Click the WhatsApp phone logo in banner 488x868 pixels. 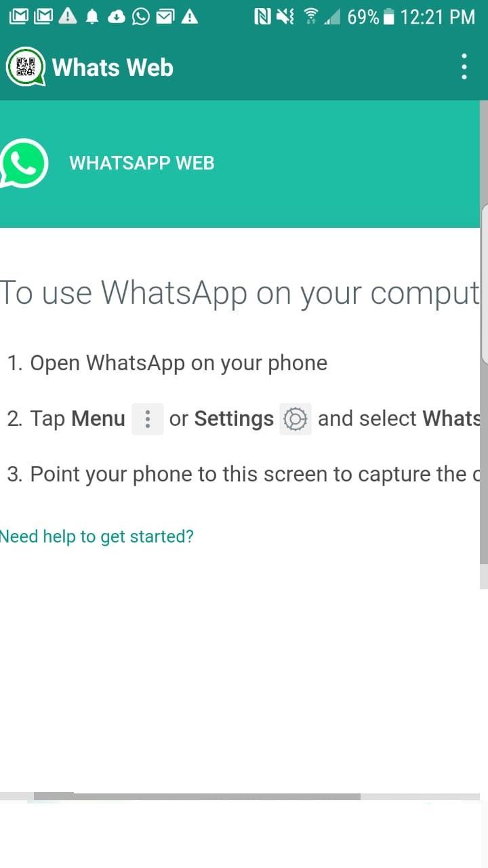click(24, 163)
